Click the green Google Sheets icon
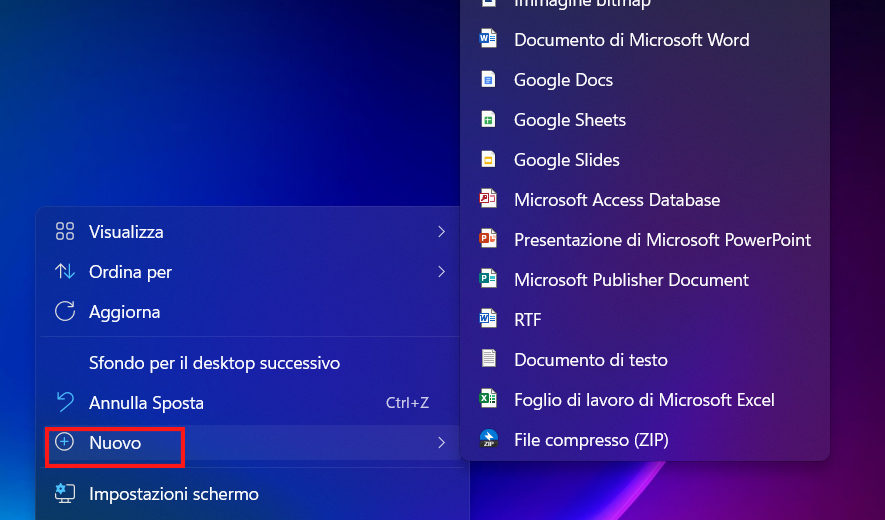Image resolution: width=885 pixels, height=520 pixels. 488,120
